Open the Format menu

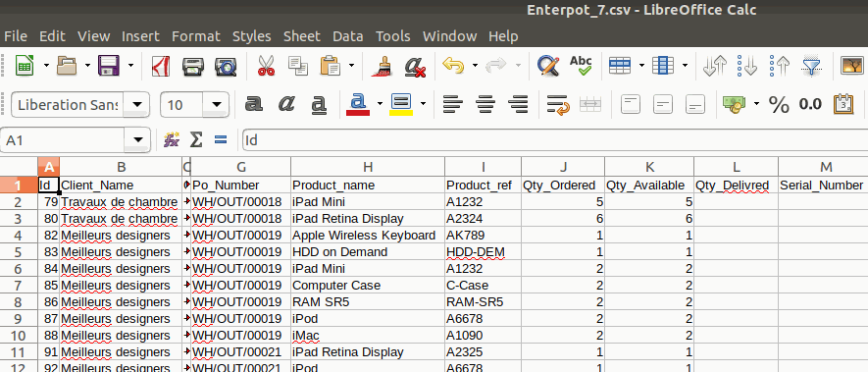coord(196,36)
